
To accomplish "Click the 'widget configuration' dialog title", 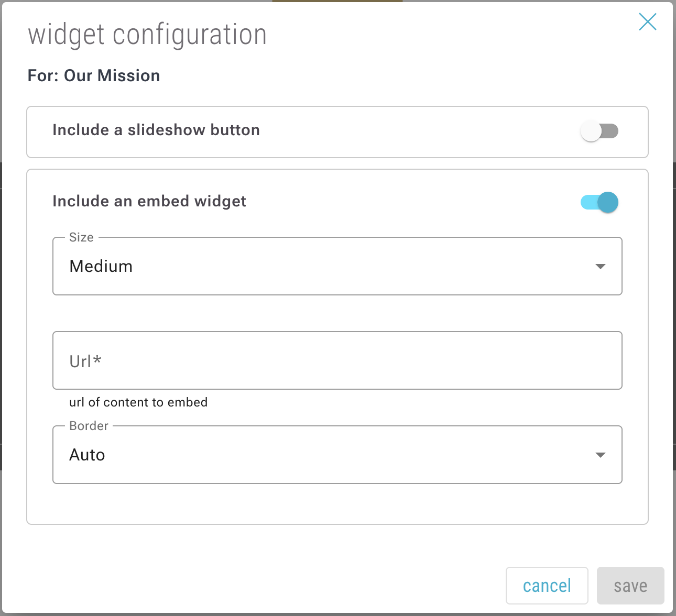I will pos(147,35).
